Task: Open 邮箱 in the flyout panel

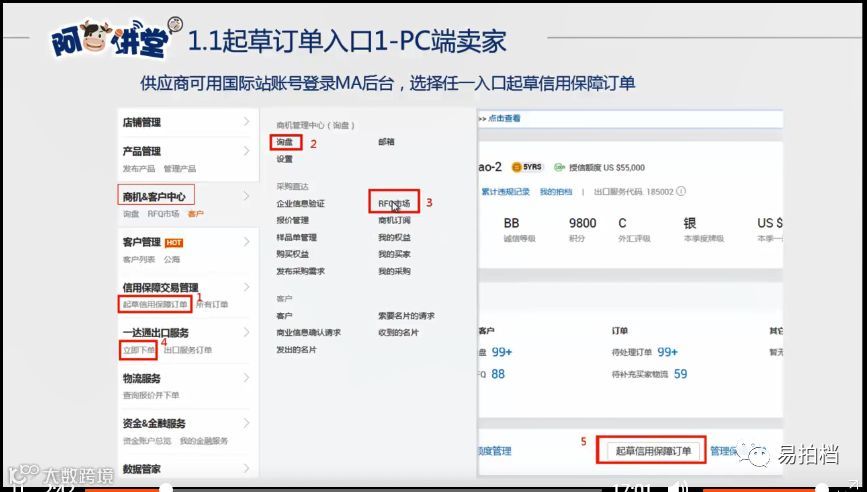Action: pyautogui.click(x=387, y=142)
